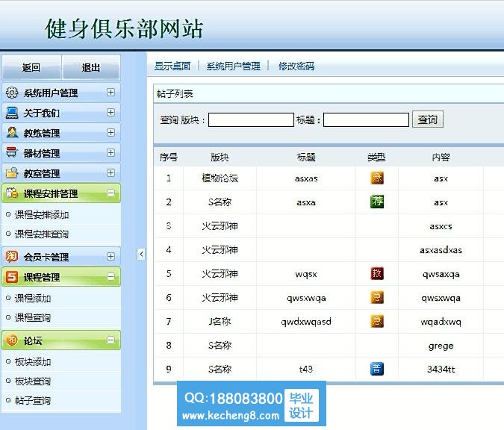504x430 pixels.
Task: Expand the 教练管理 section plus box
Action: click(x=111, y=132)
